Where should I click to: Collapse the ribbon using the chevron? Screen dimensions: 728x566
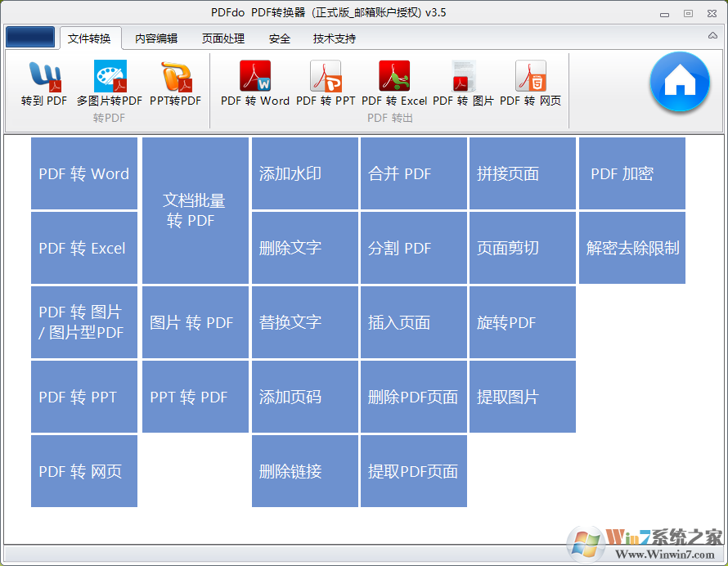(712, 36)
